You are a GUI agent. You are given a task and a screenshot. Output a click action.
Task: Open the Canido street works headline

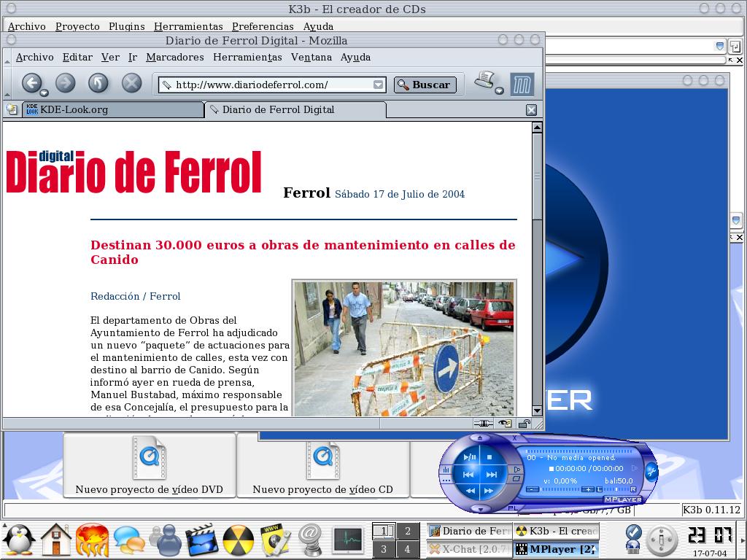click(303, 252)
